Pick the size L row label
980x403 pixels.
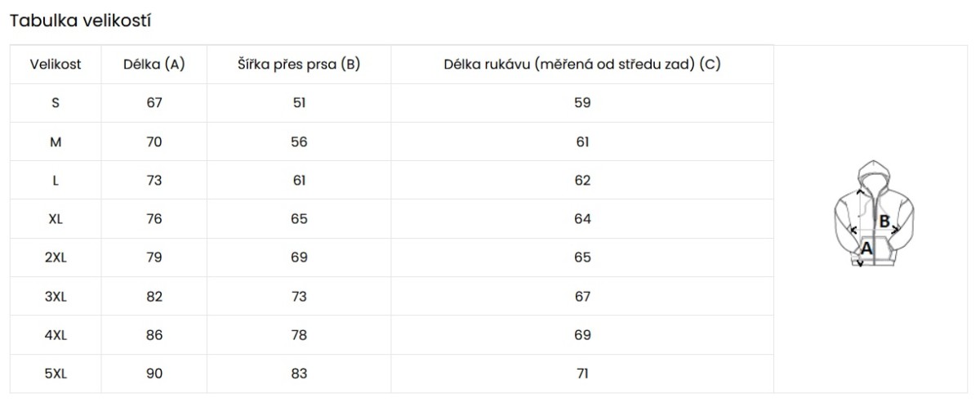coord(56,181)
